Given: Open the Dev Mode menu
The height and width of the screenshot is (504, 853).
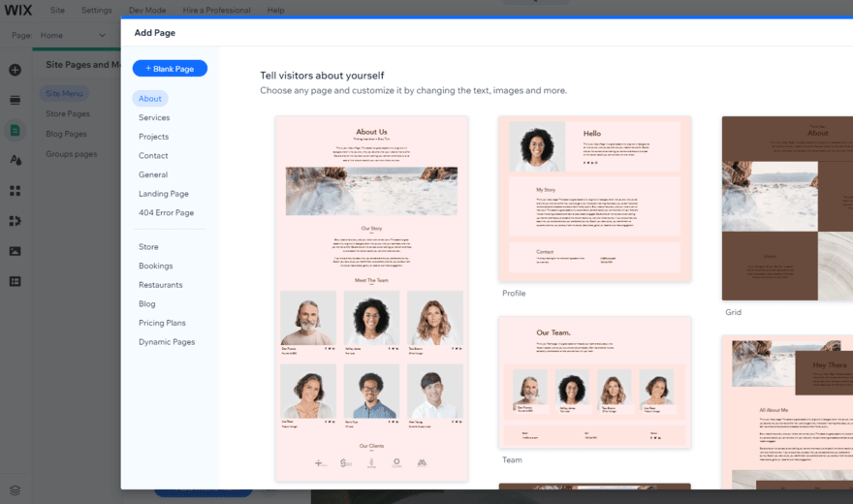Looking at the screenshot, I should pos(147,10).
